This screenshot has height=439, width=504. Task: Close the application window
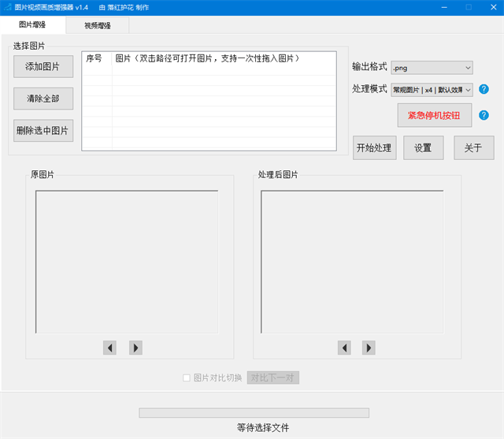[x=494, y=7]
